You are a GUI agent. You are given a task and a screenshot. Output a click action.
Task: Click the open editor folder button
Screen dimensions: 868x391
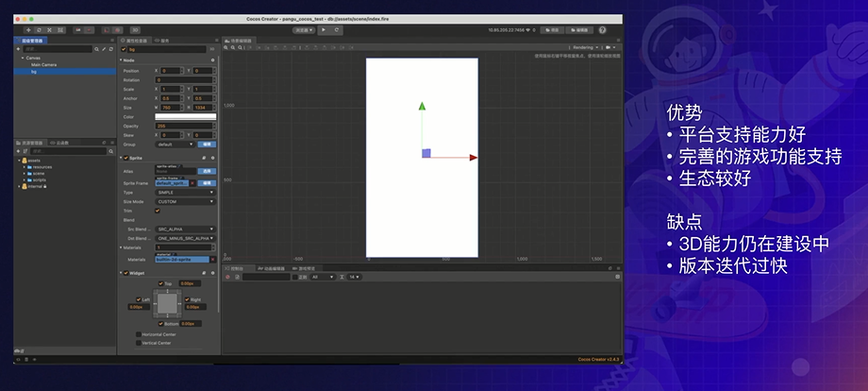(579, 30)
